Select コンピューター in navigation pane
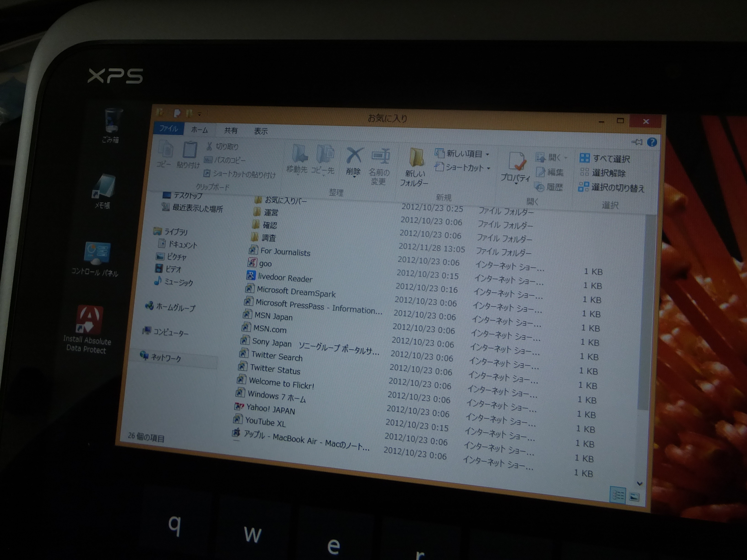Screen dimensions: 747x560 point(165,332)
